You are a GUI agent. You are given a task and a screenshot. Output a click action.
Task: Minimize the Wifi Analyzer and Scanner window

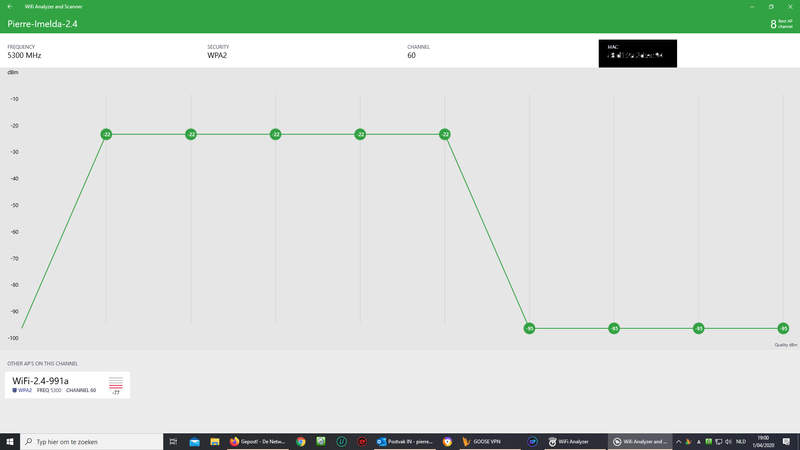pos(752,7)
